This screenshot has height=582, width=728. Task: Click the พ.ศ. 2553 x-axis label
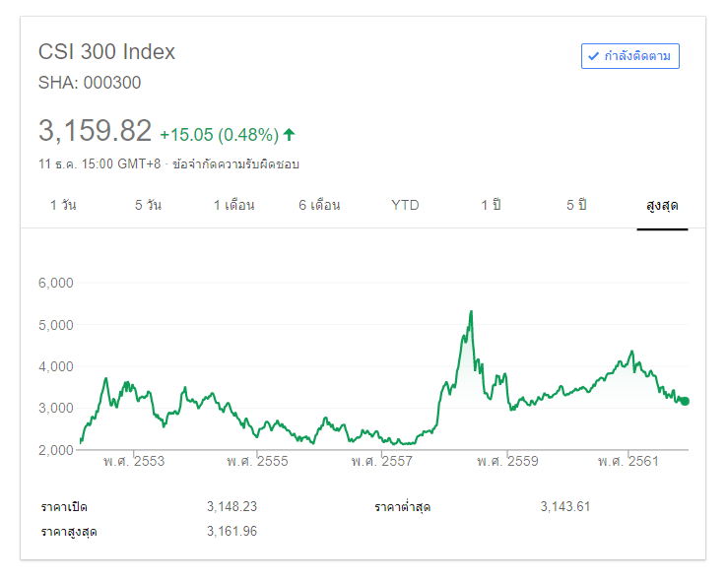click(134, 461)
